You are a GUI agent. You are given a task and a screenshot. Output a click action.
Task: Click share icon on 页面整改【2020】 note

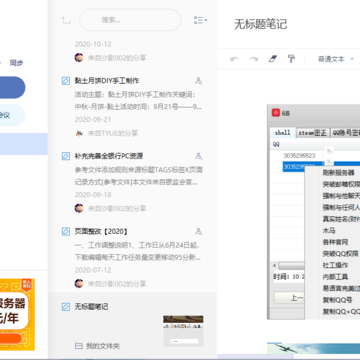coord(199,231)
